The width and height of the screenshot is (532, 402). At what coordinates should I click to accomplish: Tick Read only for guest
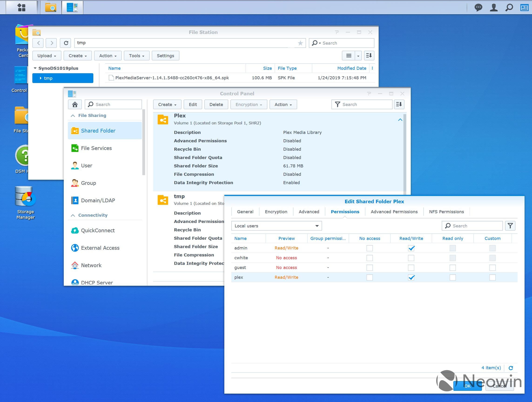pos(453,268)
